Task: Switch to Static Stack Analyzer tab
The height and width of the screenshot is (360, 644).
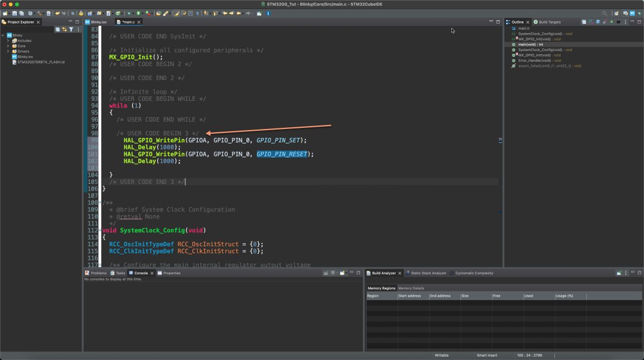Action: pos(426,273)
